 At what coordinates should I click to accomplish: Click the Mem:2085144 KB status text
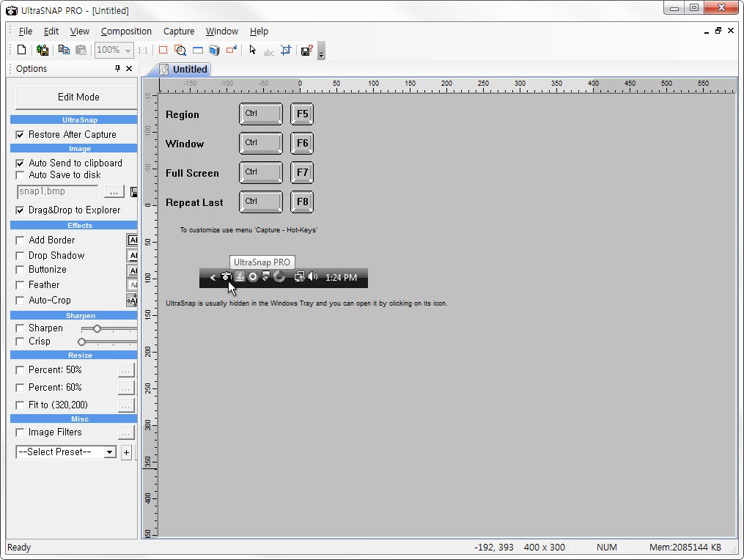point(685,548)
